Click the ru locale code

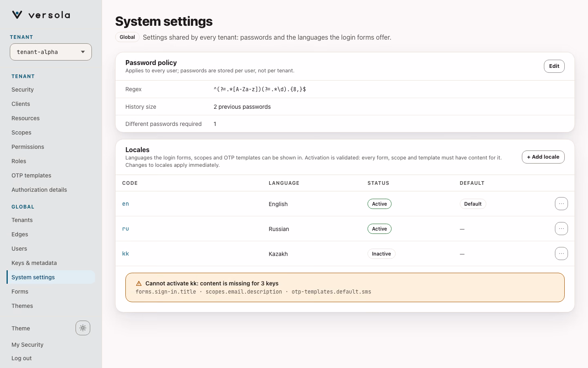(125, 229)
